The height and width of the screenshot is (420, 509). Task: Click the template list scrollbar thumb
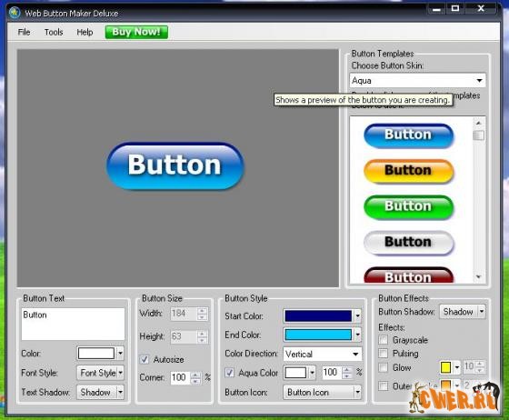click(x=478, y=135)
